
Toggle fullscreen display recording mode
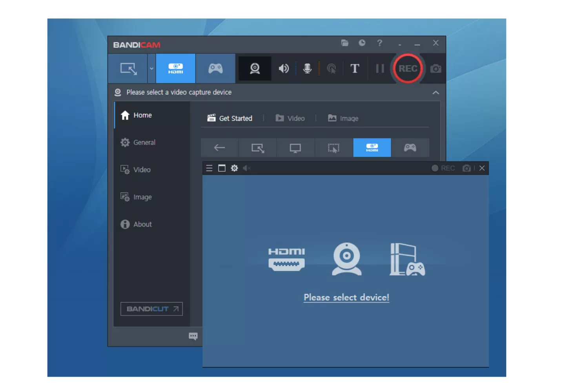point(295,148)
